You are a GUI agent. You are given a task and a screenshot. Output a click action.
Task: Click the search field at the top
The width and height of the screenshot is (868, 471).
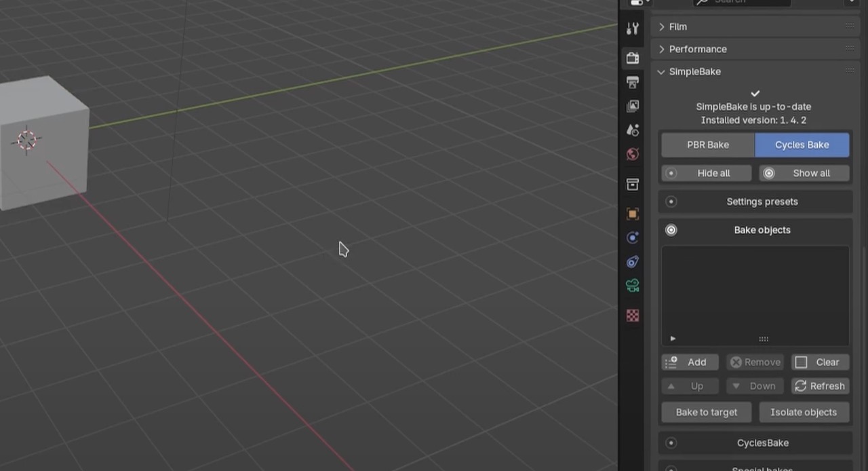(743, 2)
